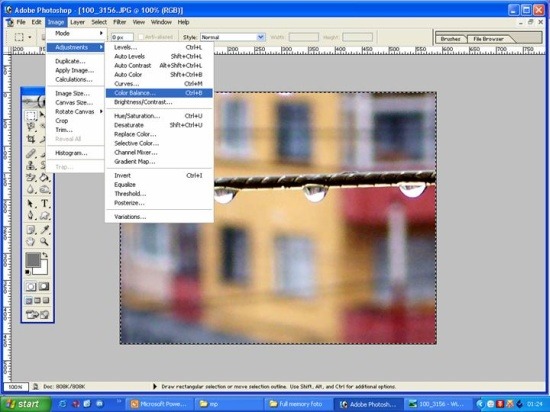Select the Lasso tool
The height and width of the screenshot is (412, 550).
(31, 127)
